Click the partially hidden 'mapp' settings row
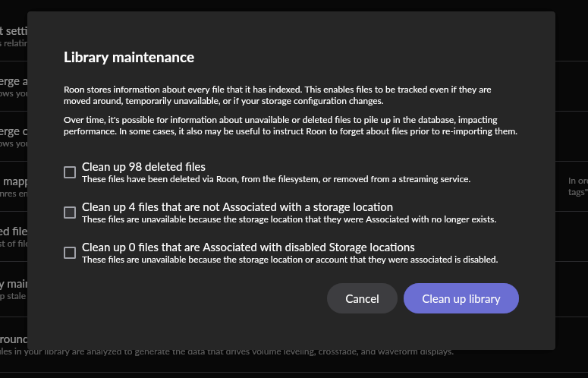The height and width of the screenshot is (378, 588). point(14,187)
